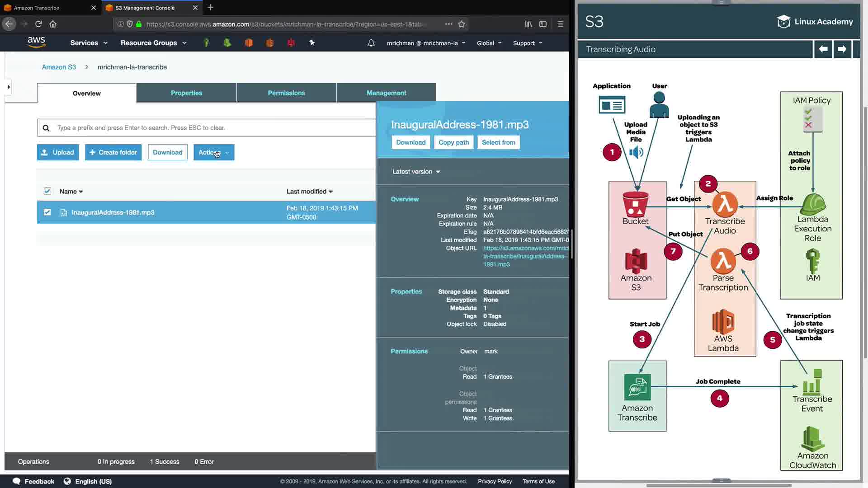Uncheck the InauguralAddress-1981.mp3 row checkbox
This screenshot has height=488, width=868.
coord(47,212)
